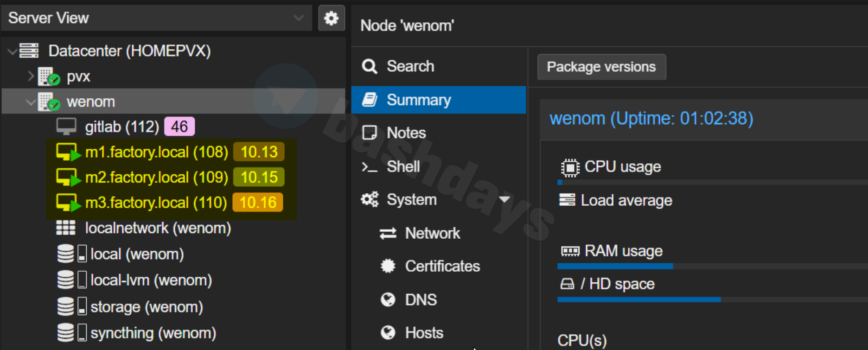Screen dimensions: 868x350
Task: Open the Network settings entry
Action: point(432,233)
